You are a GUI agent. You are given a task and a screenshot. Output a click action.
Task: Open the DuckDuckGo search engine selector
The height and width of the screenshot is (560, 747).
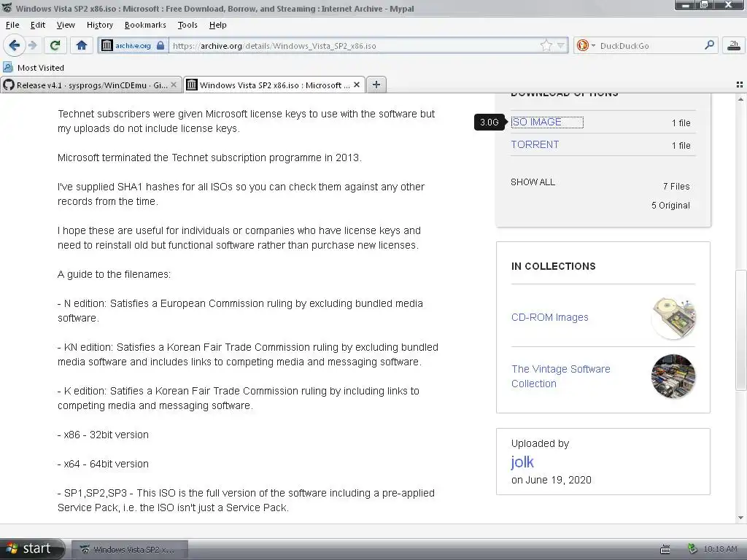pyautogui.click(x=586, y=46)
